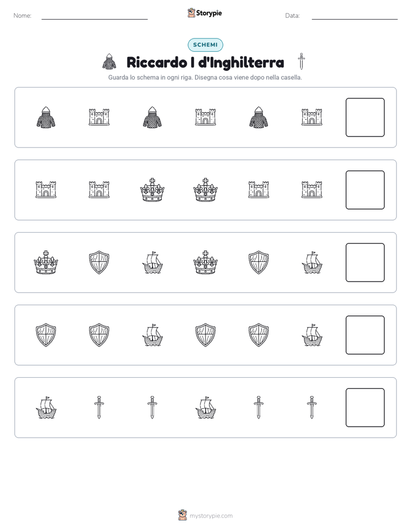Click the empty answer box in row four
Image resolution: width=411 pixels, height=532 pixels.
coord(365,335)
